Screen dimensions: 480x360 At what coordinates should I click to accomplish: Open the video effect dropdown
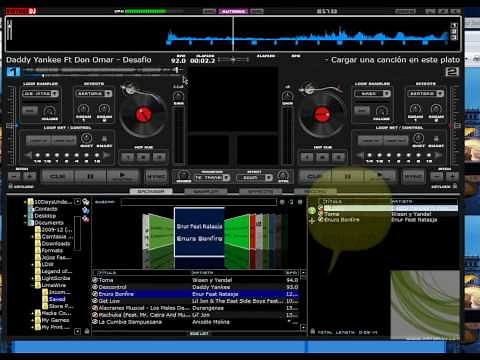(255, 178)
